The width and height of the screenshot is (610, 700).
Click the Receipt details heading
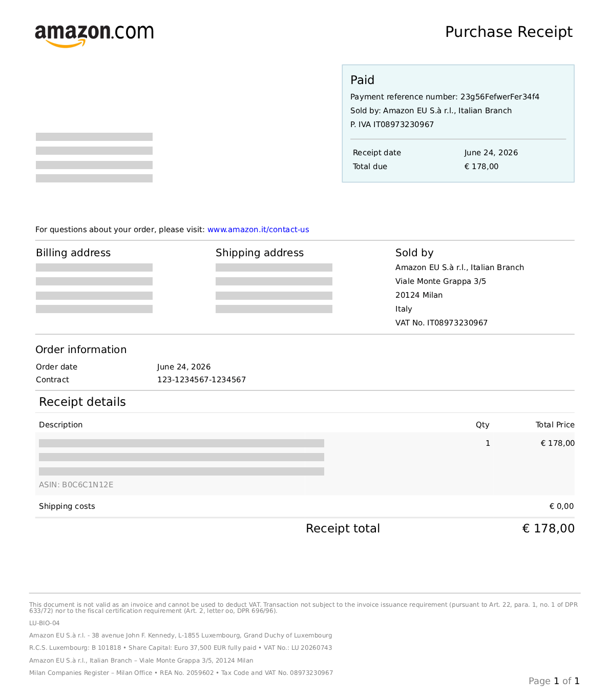pyautogui.click(x=82, y=402)
